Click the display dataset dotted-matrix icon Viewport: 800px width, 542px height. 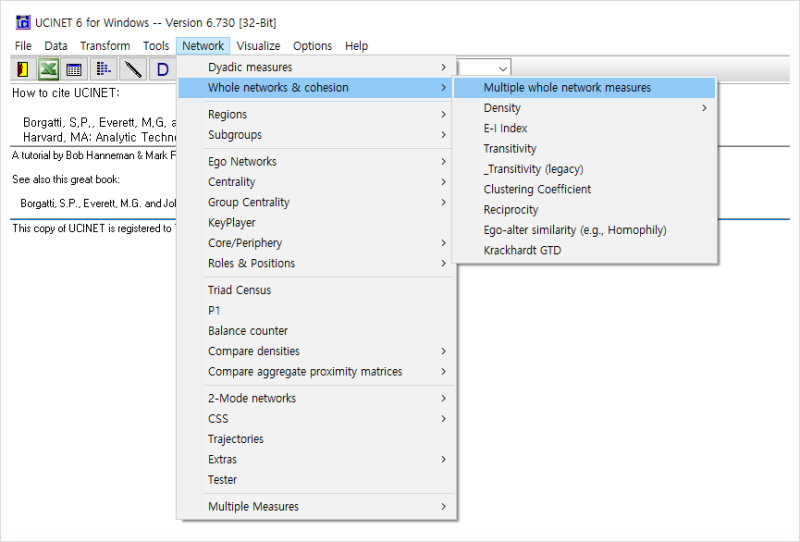(x=104, y=69)
